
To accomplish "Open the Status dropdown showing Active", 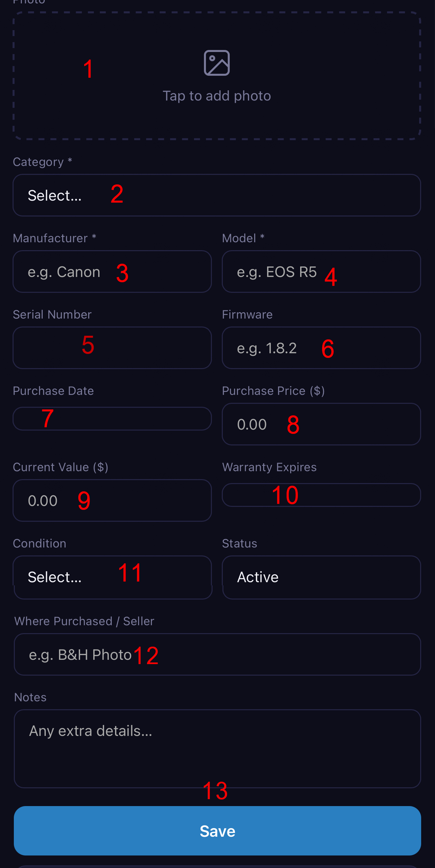I will tap(321, 577).
